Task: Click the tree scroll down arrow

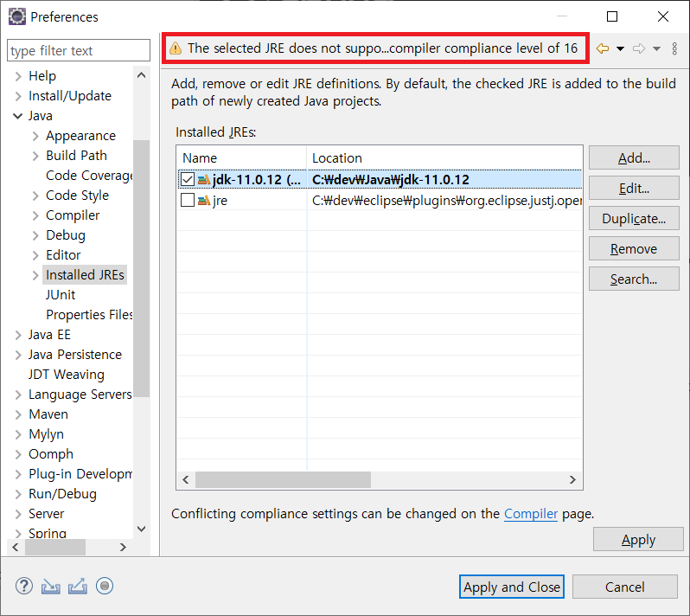Action: point(141,529)
